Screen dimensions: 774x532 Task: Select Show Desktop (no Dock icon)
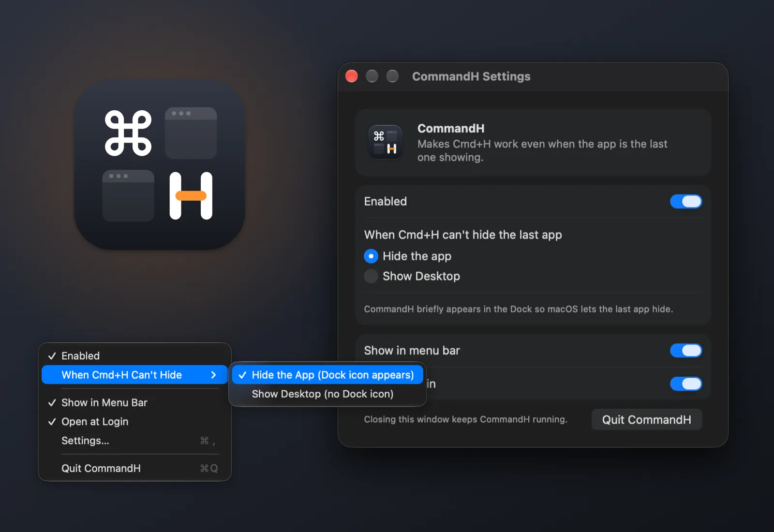327,394
